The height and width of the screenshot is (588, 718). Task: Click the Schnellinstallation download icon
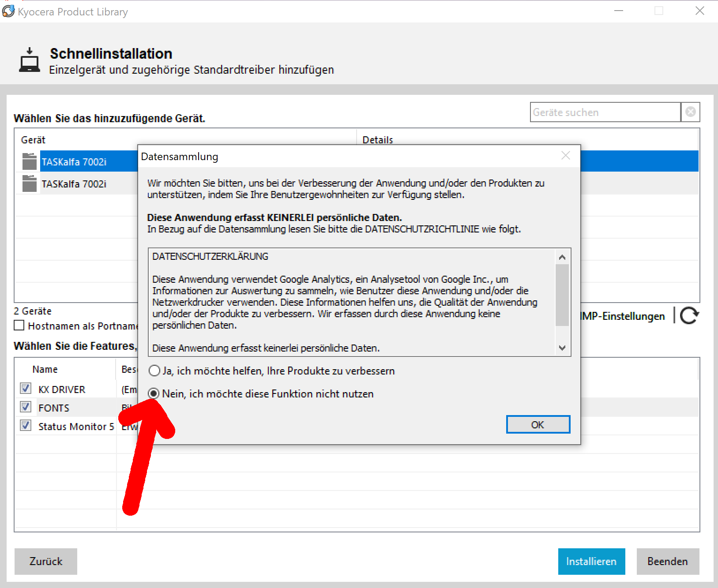(x=30, y=60)
